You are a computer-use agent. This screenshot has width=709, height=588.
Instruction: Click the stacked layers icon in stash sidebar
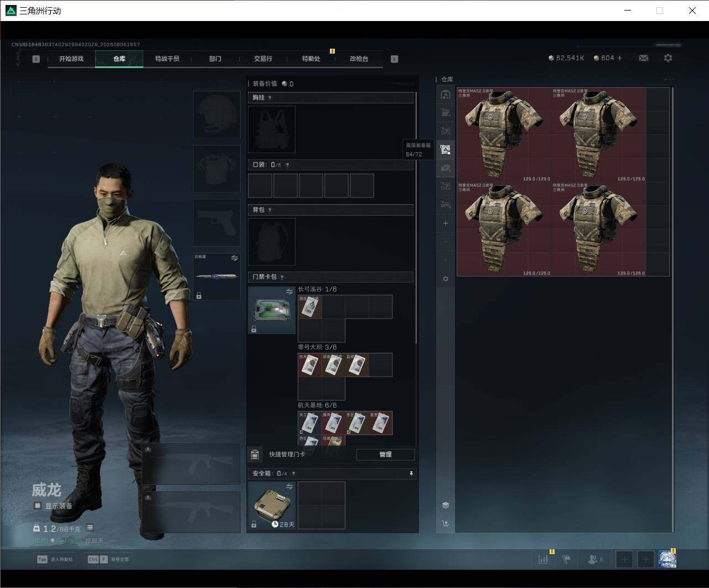(446, 505)
